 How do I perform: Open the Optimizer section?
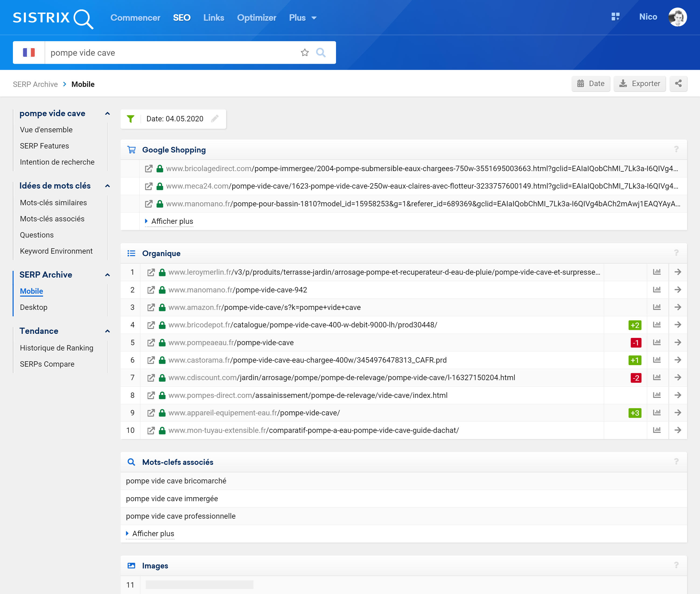[x=257, y=18]
